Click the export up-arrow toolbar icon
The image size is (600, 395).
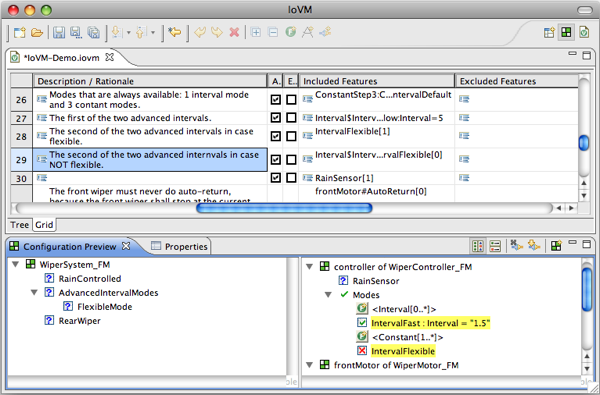(x=141, y=33)
